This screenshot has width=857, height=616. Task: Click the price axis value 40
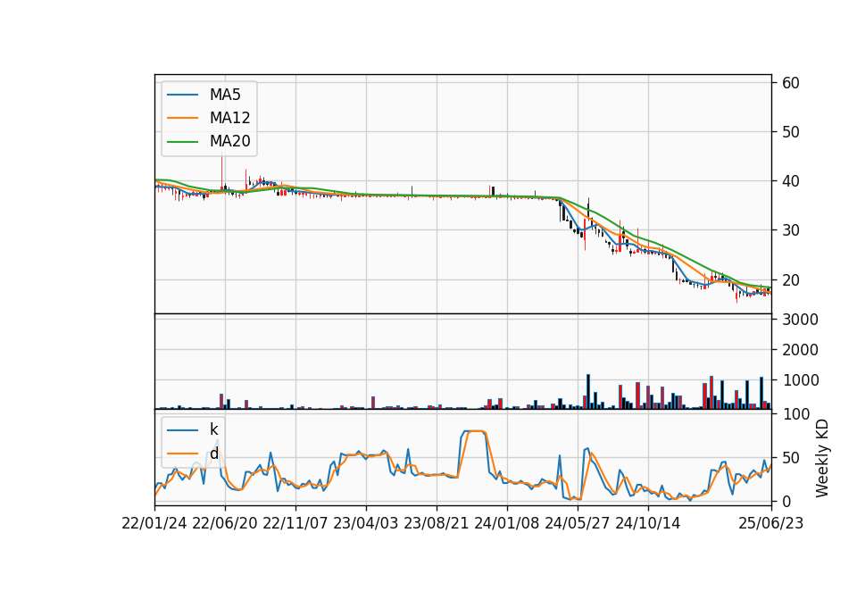[791, 181]
